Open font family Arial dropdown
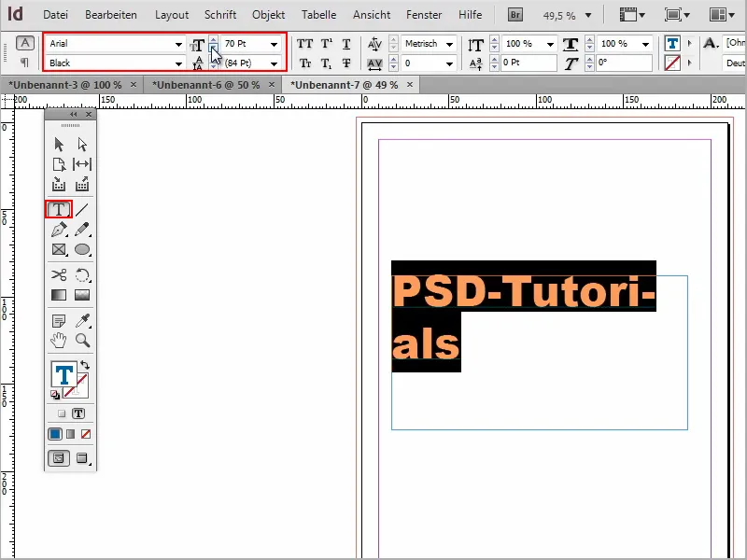747x560 pixels. pyautogui.click(x=178, y=44)
